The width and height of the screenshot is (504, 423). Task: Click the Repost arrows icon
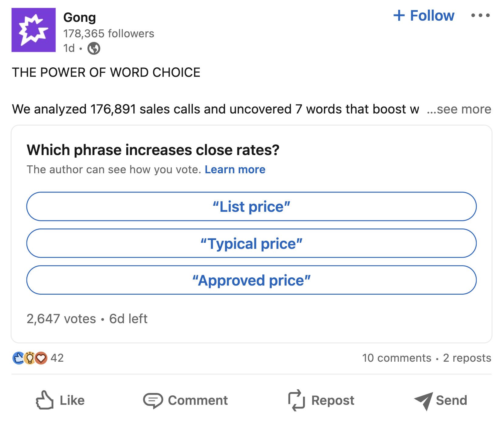point(296,400)
